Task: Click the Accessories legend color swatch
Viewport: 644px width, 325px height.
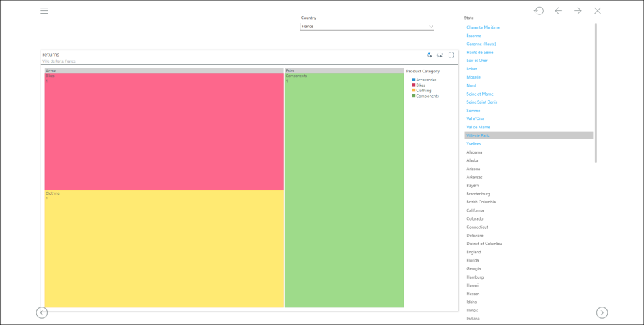Action: 414,80
